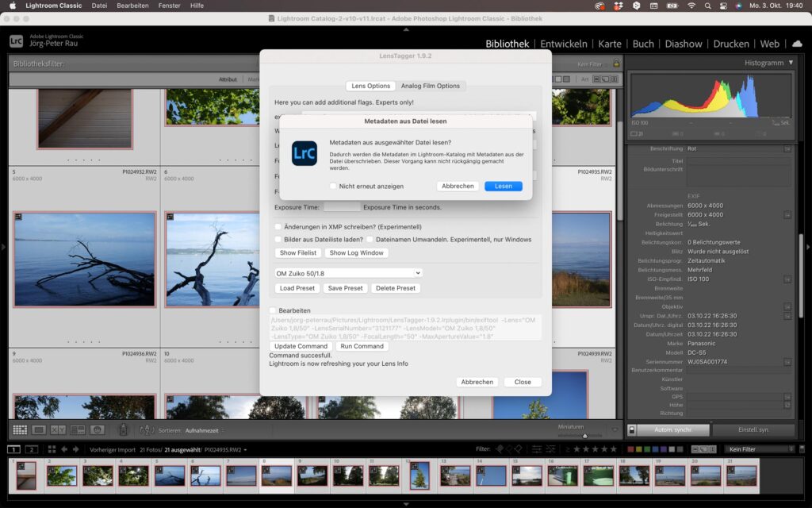Check 'Bilder aus Dateiliste laden?' option
Screen dimensions: 812x508
(278, 240)
